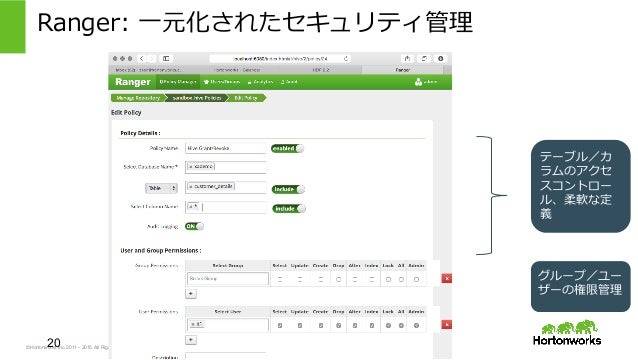Click the "User and Group Permissions :" heading
Viewport: 638px width, 360px height.
point(161,251)
